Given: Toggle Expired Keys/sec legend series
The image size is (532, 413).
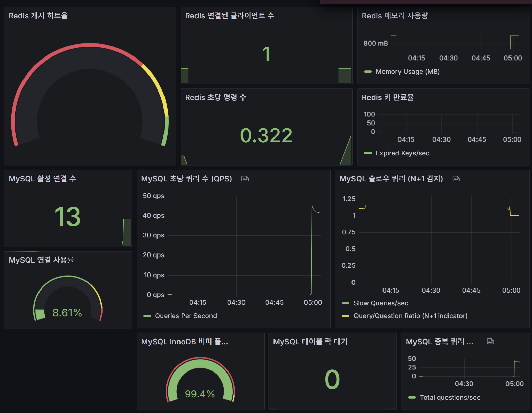Looking at the screenshot, I should click(402, 153).
